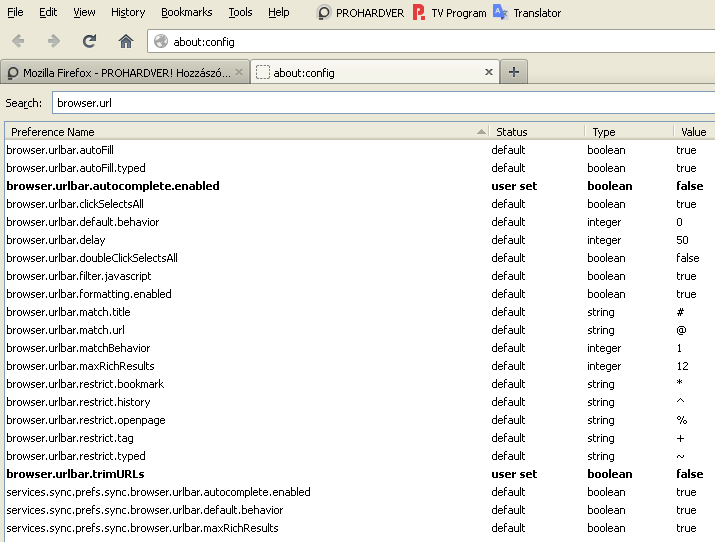Click the # value of match.title
The width and height of the screenshot is (715, 542).
(680, 312)
